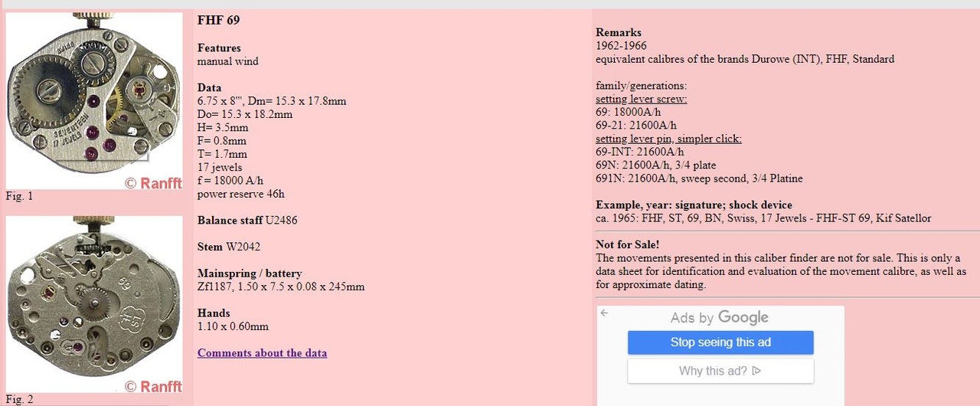The image size is (980, 406).
Task: Select the FHF 69 calibre heading
Action: [x=218, y=20]
